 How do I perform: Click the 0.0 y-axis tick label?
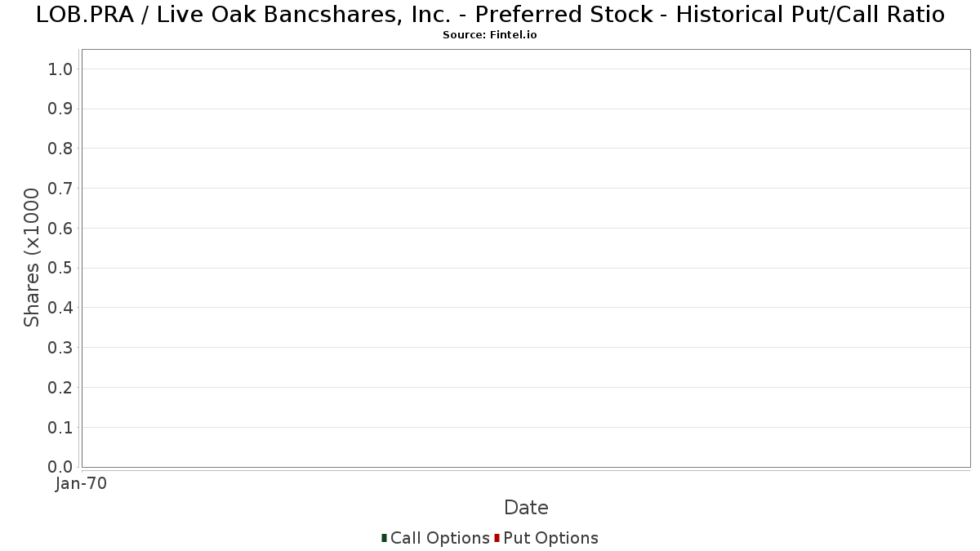coord(61,467)
